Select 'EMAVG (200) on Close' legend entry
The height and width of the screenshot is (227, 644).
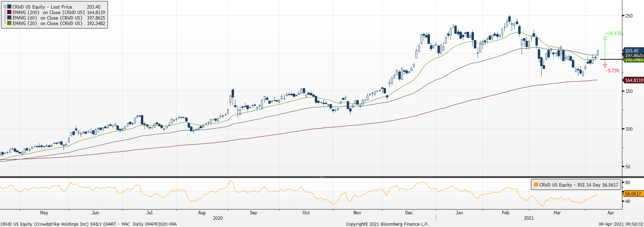(48, 12)
